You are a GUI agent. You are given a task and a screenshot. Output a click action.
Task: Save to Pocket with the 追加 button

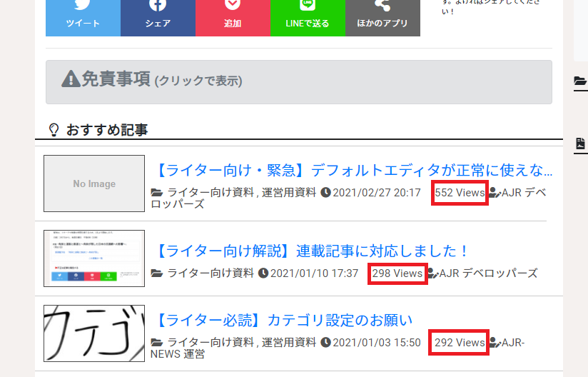[x=233, y=16]
